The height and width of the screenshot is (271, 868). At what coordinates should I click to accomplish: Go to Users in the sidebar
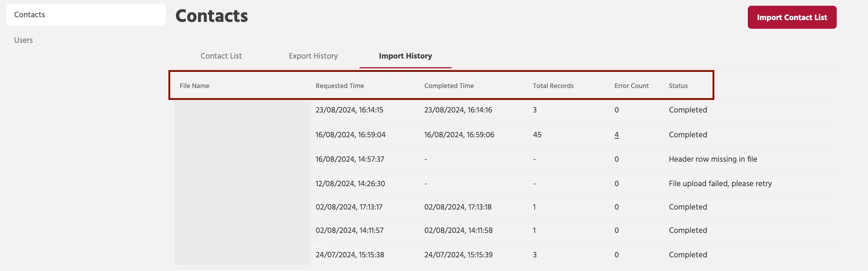point(23,40)
